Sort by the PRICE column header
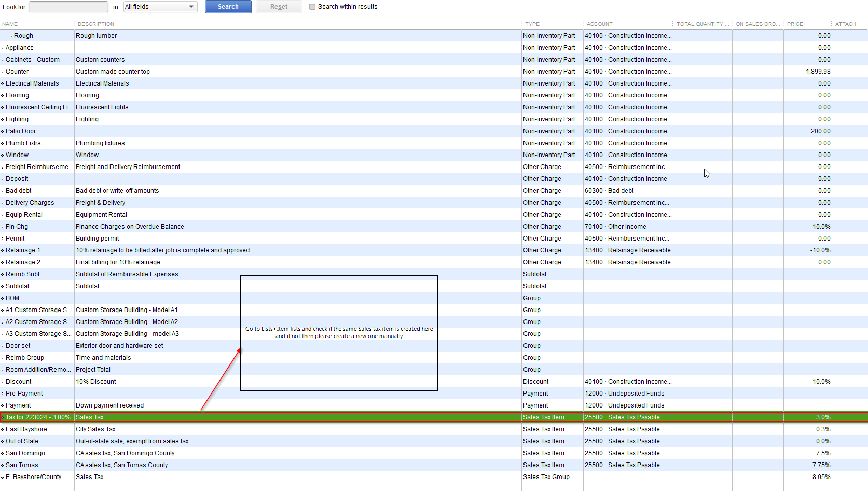The width and height of the screenshot is (868, 491). 795,24
